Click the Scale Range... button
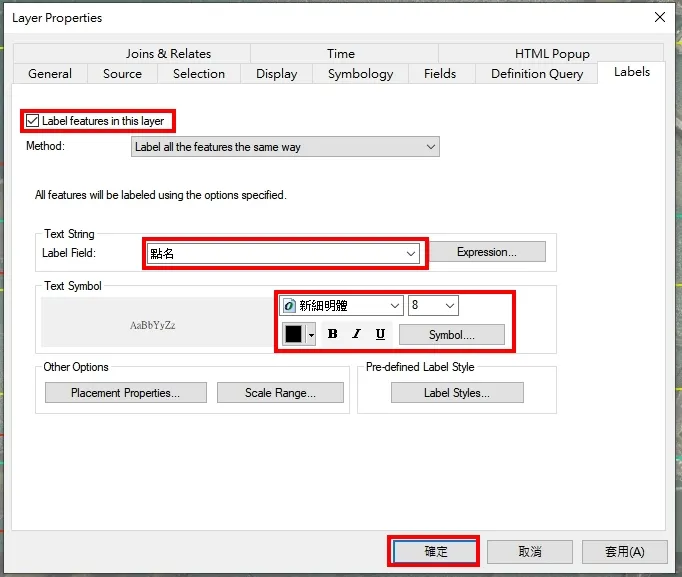This screenshot has height=577, width=682. coord(281,393)
